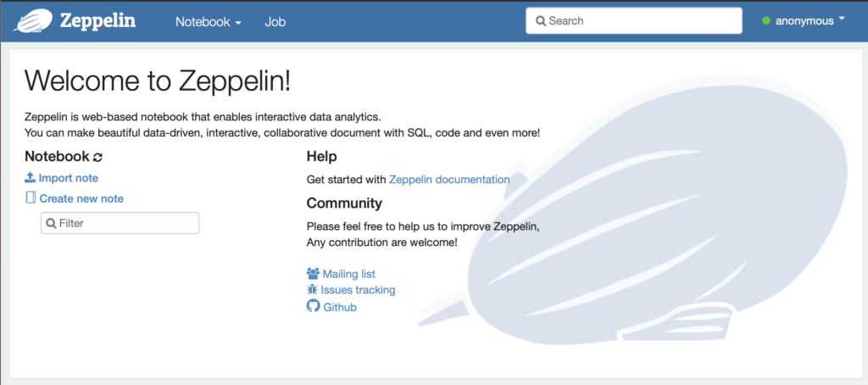The width and height of the screenshot is (868, 385).
Task: Refresh the Notebook list
Action: click(97, 157)
